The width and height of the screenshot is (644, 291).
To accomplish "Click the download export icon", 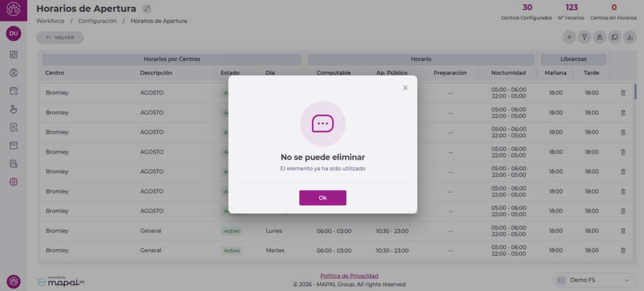I will coord(630,38).
